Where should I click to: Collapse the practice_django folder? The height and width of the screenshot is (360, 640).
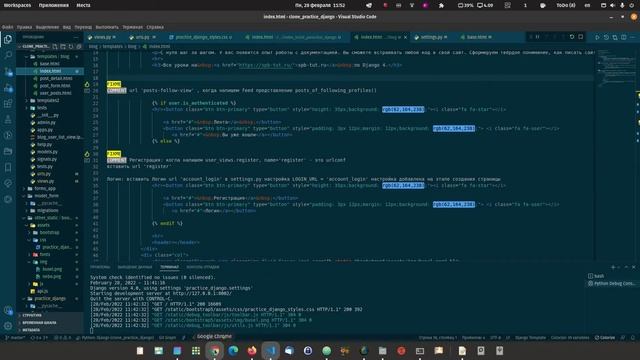point(50,299)
